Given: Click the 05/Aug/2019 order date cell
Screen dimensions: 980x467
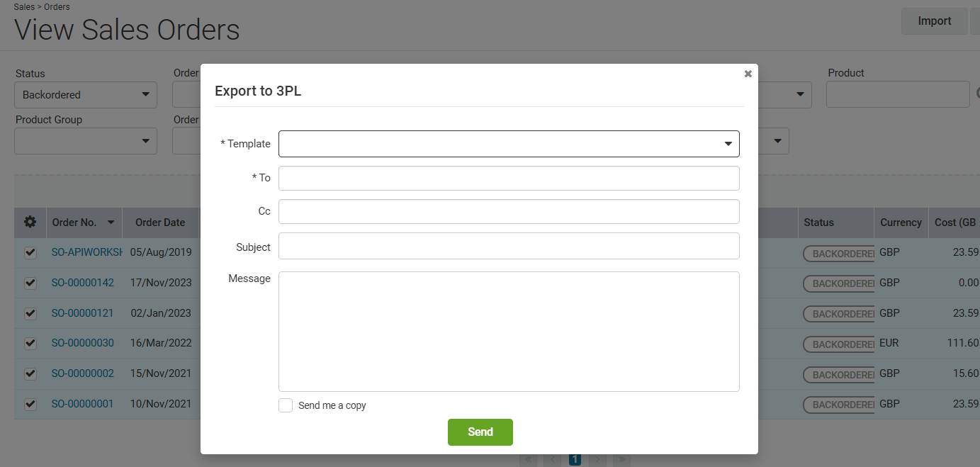Looking at the screenshot, I should (161, 252).
